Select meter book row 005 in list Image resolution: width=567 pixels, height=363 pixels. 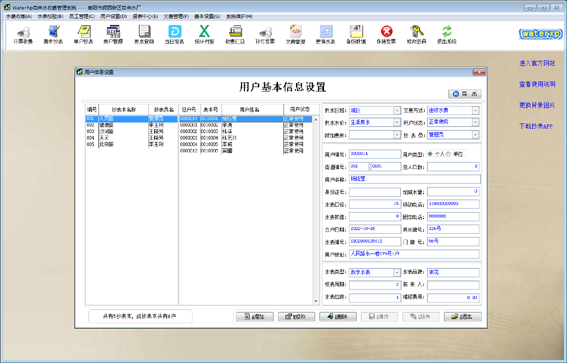[x=131, y=145]
